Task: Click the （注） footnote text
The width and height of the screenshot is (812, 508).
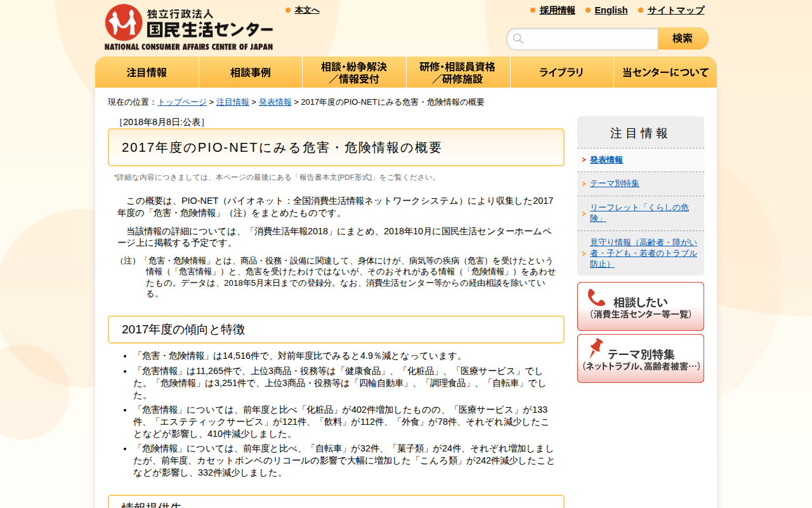Action: [x=337, y=277]
